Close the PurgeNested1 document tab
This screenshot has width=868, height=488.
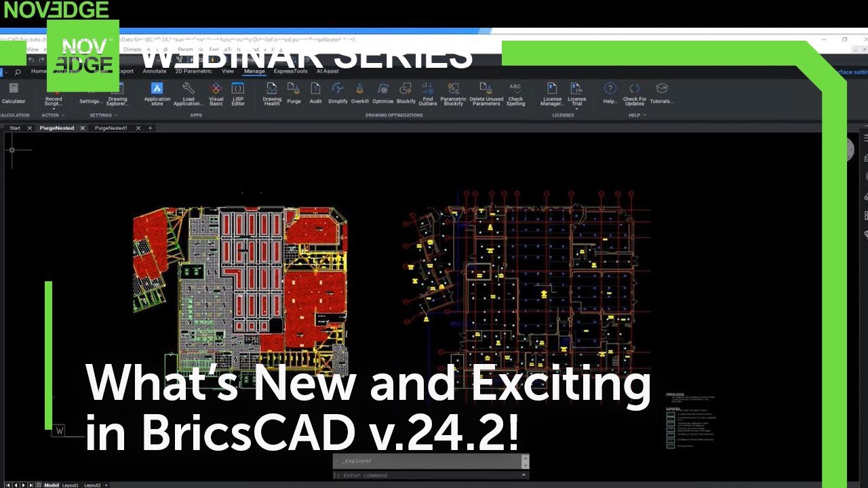pyautogui.click(x=138, y=128)
